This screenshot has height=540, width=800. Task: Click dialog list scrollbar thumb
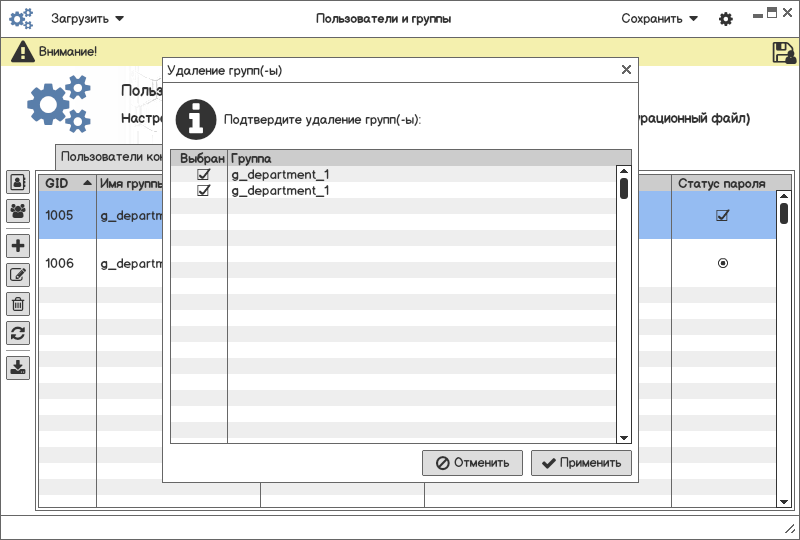[623, 188]
